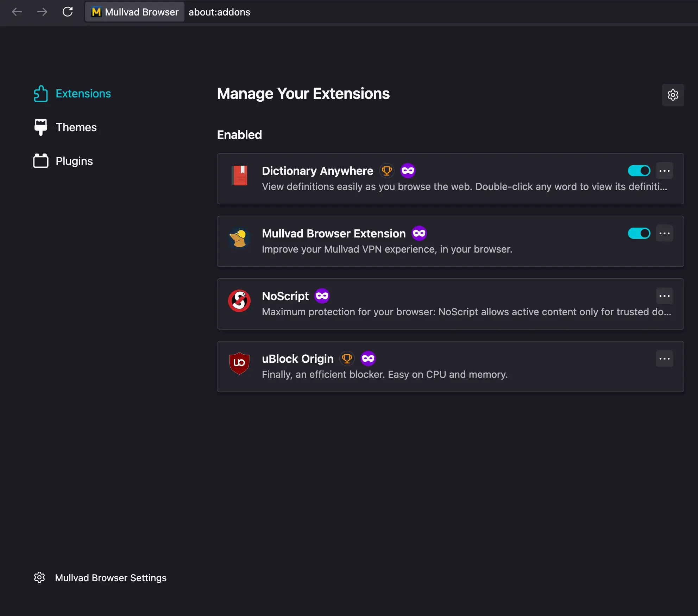Click the Dictionary Anywhere description text
Screen dimensions: 698x616
pyautogui.click(x=465, y=186)
